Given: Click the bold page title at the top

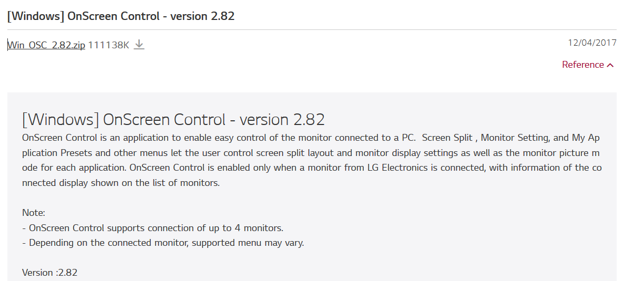Looking at the screenshot, I should (x=121, y=16).
